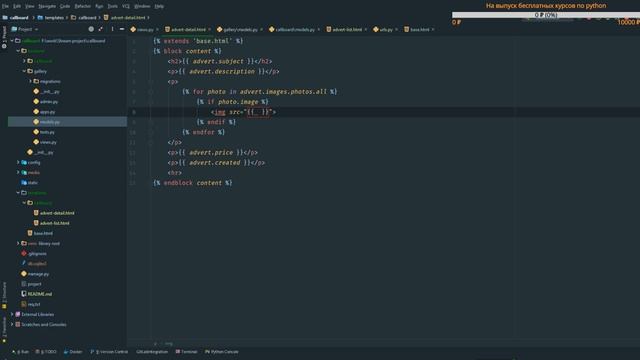
Task: Hide the Project panel with minimize icon
Action: (122, 29)
